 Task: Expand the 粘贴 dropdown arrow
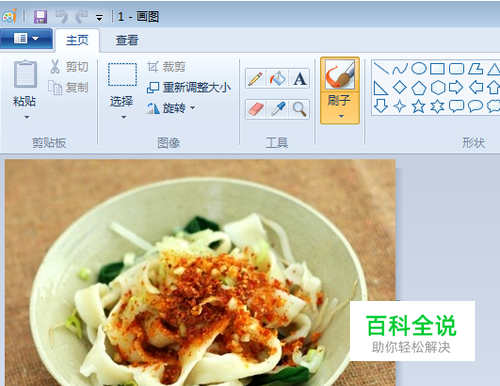point(26,117)
